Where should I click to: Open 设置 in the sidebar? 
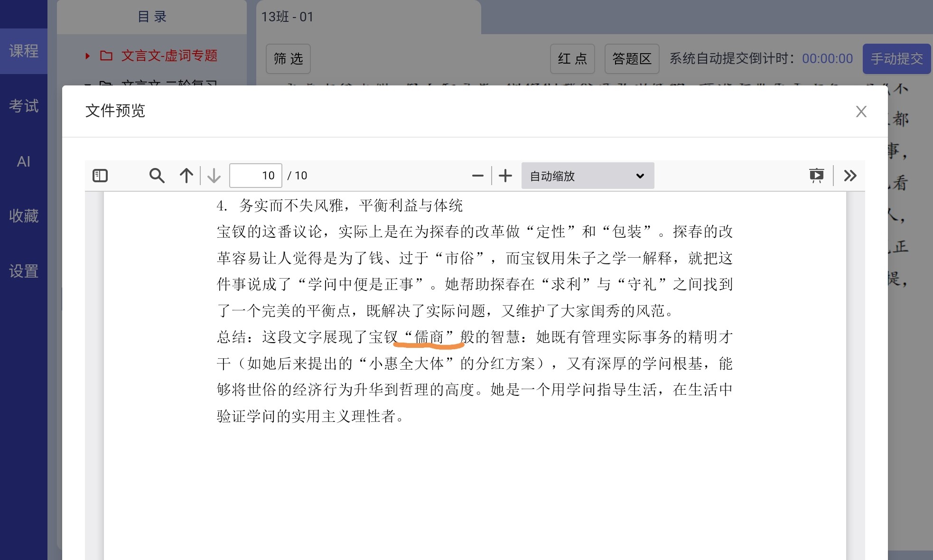pos(24,271)
